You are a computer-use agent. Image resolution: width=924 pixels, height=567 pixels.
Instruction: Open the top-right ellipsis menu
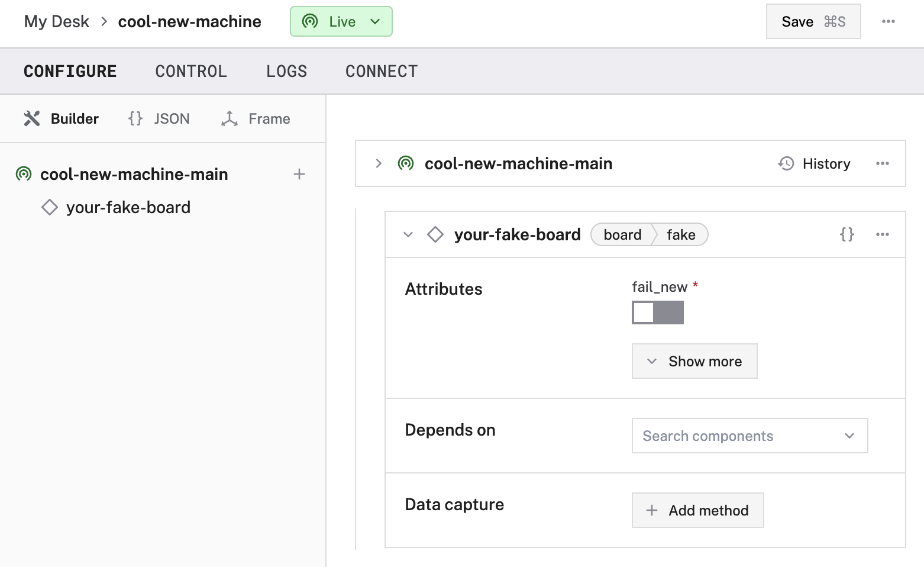click(889, 21)
